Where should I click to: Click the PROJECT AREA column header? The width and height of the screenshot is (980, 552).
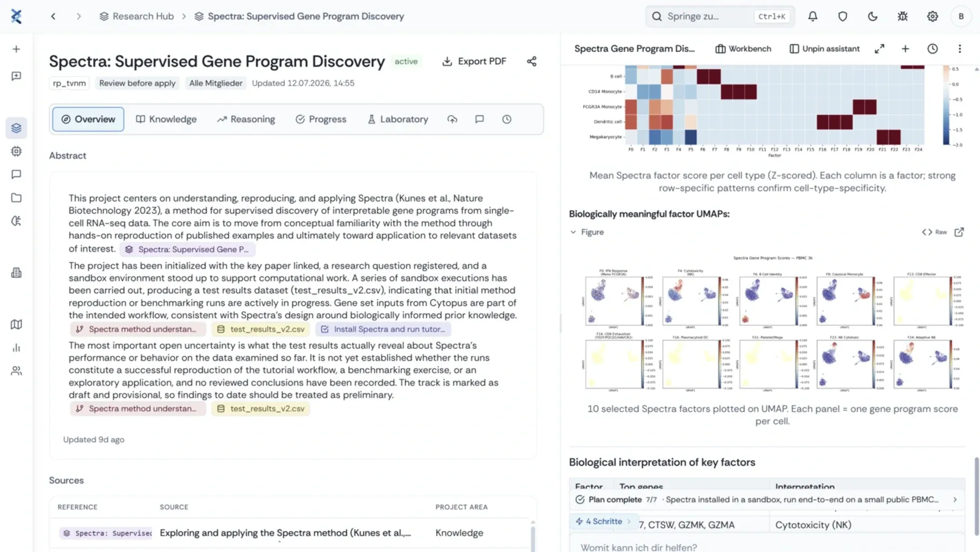point(461,507)
